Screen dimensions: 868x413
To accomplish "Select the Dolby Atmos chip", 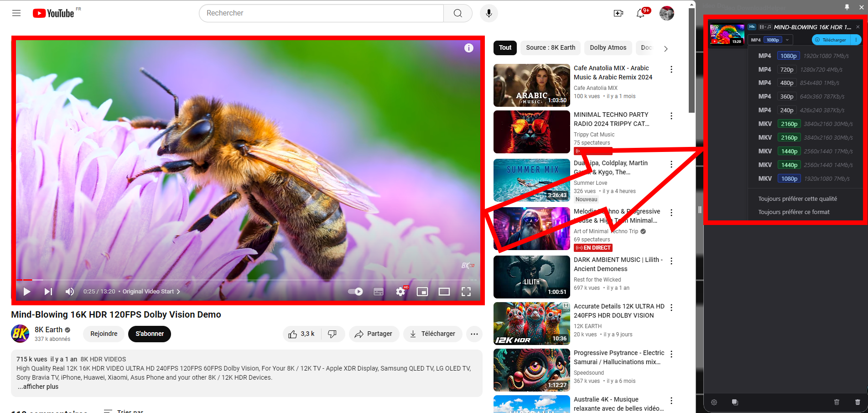I will click(608, 48).
